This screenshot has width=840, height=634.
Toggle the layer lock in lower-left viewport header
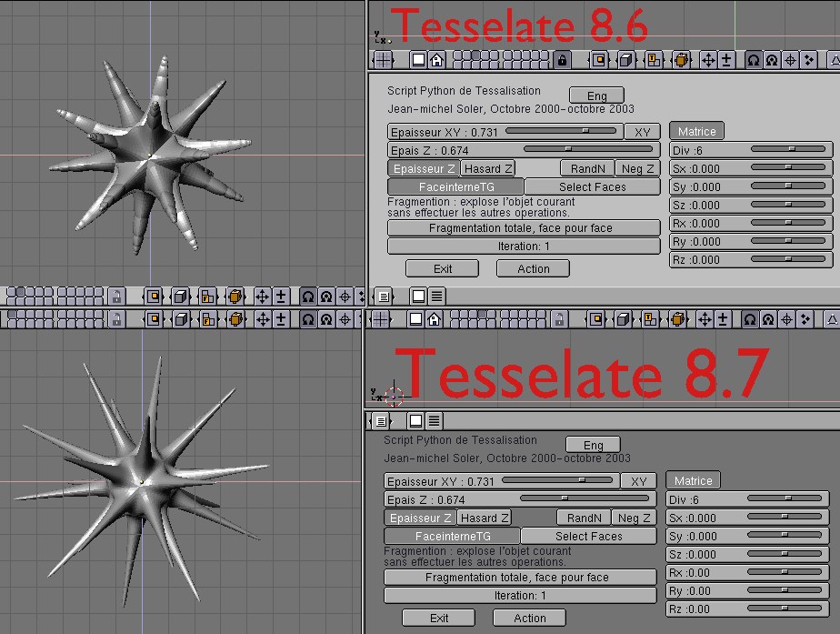coord(116,319)
